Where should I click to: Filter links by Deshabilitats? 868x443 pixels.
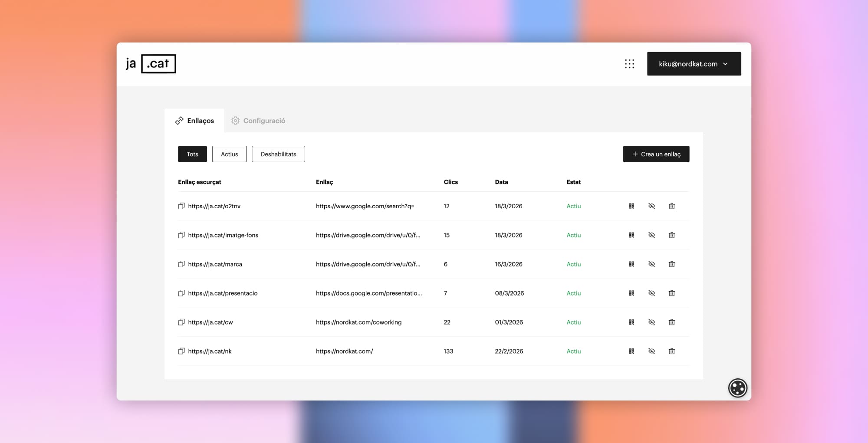click(x=278, y=154)
